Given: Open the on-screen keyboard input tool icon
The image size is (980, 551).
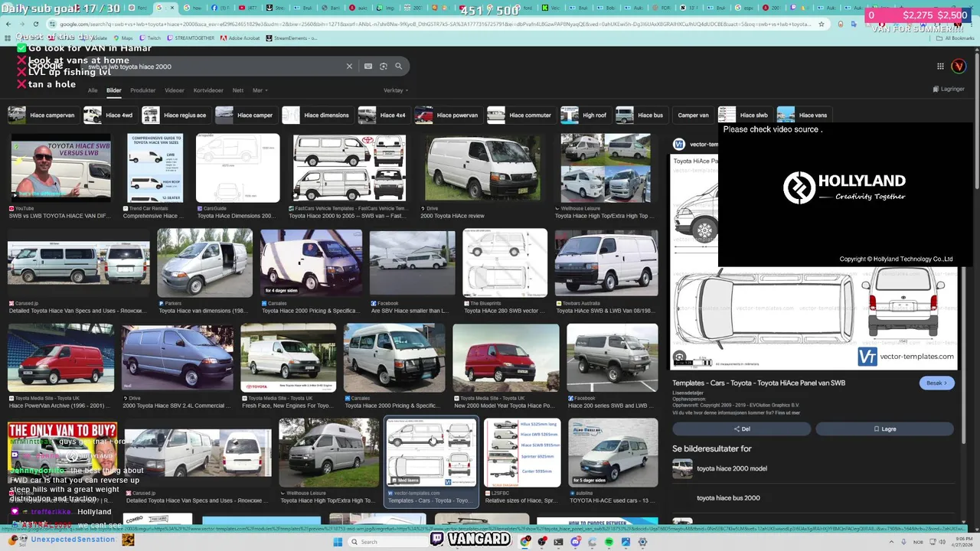Looking at the screenshot, I should [368, 67].
